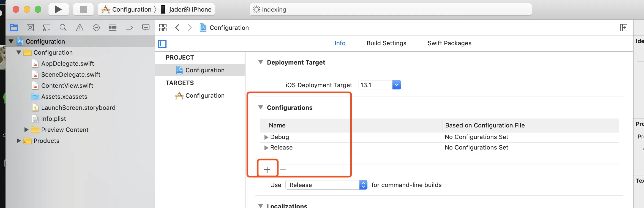Open the Source Control navigator
This screenshot has width=644, height=208.
30,28
